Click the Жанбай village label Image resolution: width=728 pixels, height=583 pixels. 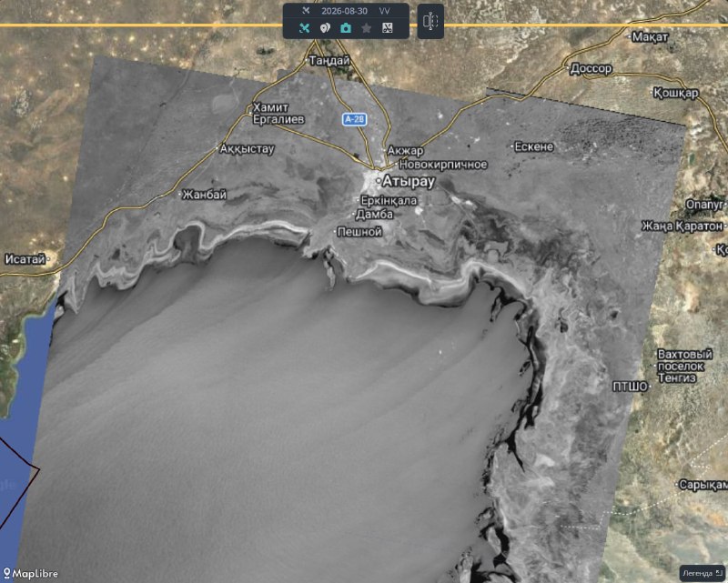click(x=204, y=195)
